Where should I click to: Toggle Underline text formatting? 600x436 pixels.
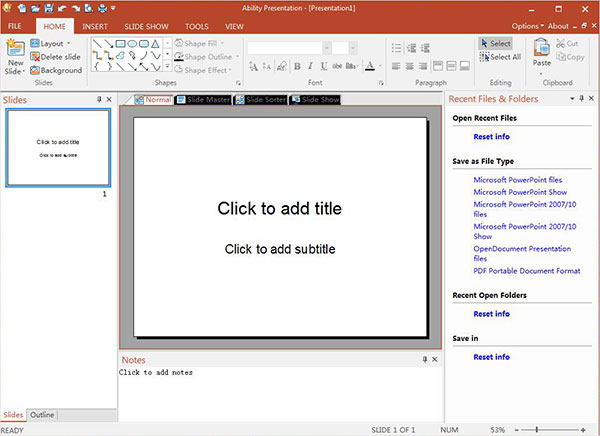[x=325, y=66]
